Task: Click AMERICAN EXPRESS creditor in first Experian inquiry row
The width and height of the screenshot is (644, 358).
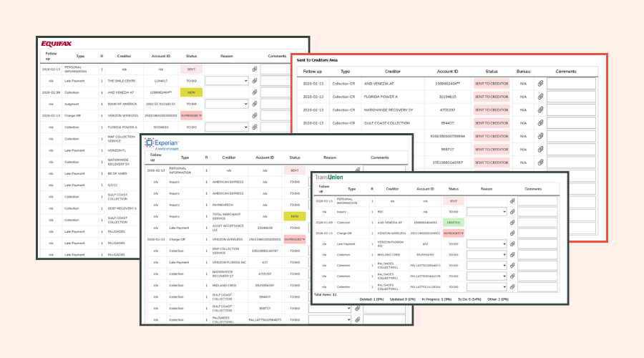Action: (228, 182)
